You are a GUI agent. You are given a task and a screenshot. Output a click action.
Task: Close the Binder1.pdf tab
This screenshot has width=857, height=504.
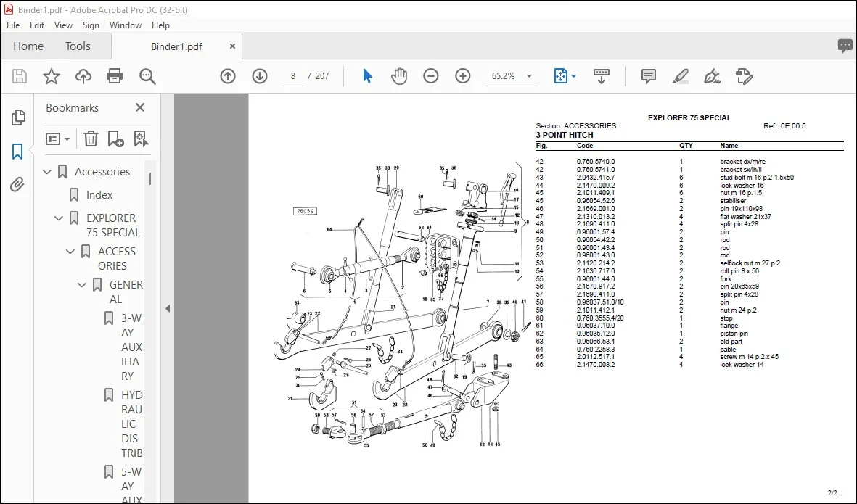tap(232, 46)
